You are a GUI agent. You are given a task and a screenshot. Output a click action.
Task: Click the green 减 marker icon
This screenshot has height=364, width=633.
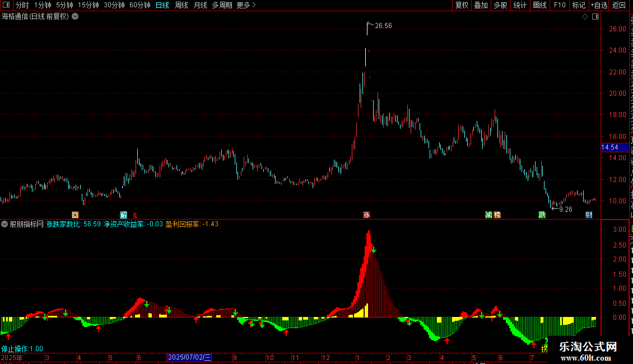point(488,214)
